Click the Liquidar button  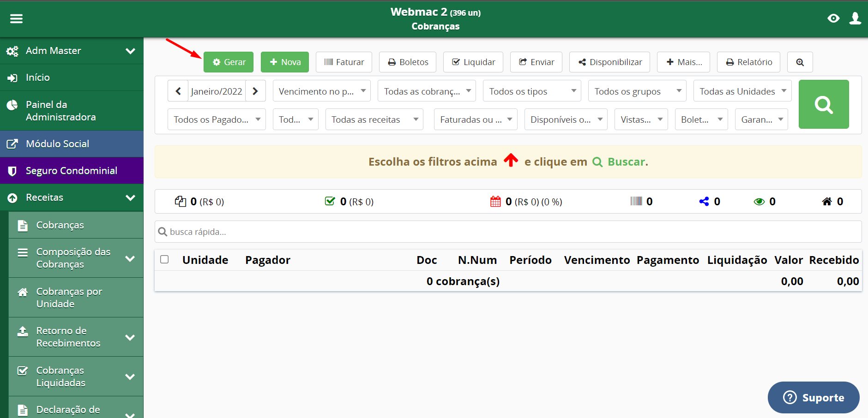(473, 62)
